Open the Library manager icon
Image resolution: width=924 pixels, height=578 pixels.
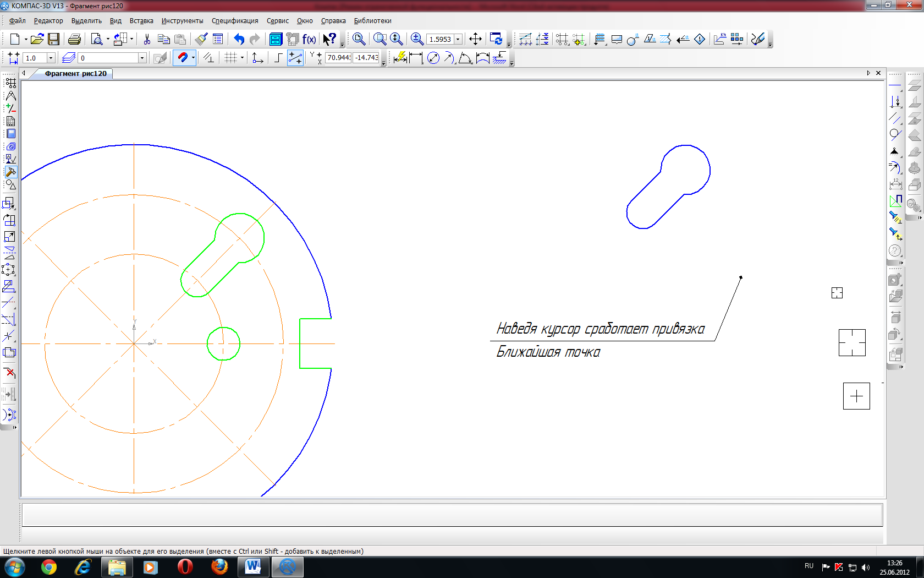tap(276, 39)
